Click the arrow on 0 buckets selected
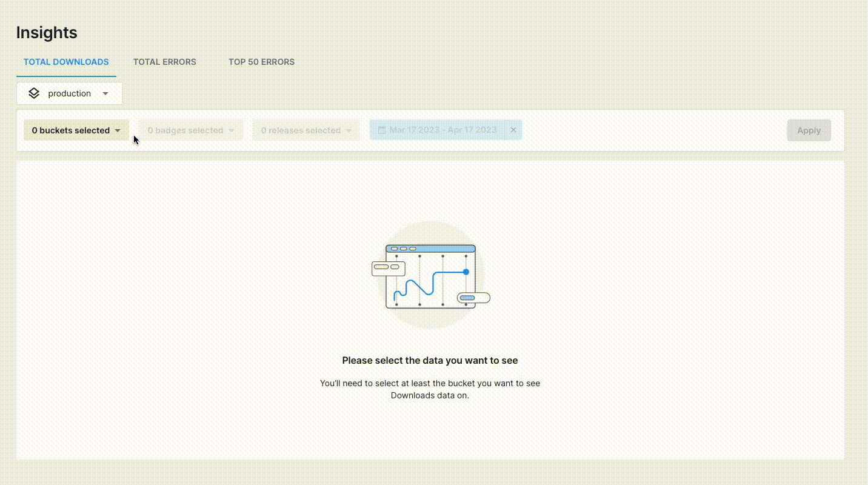Screen dimensions: 868x485 (118, 130)
